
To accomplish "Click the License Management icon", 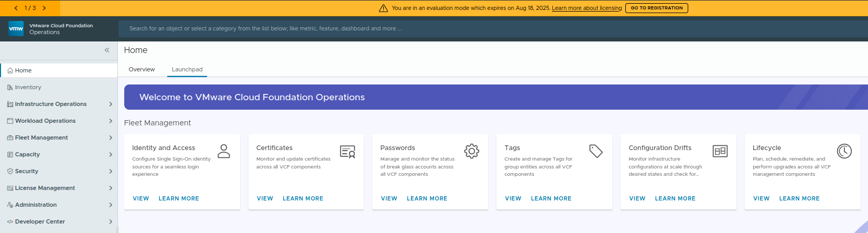I will coord(10,188).
